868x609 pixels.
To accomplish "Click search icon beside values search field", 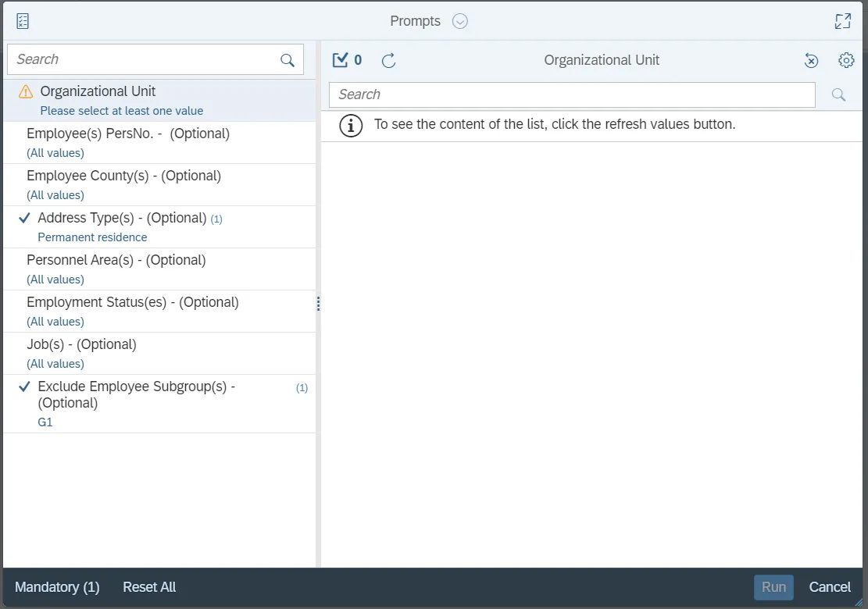I will pyautogui.click(x=838, y=94).
